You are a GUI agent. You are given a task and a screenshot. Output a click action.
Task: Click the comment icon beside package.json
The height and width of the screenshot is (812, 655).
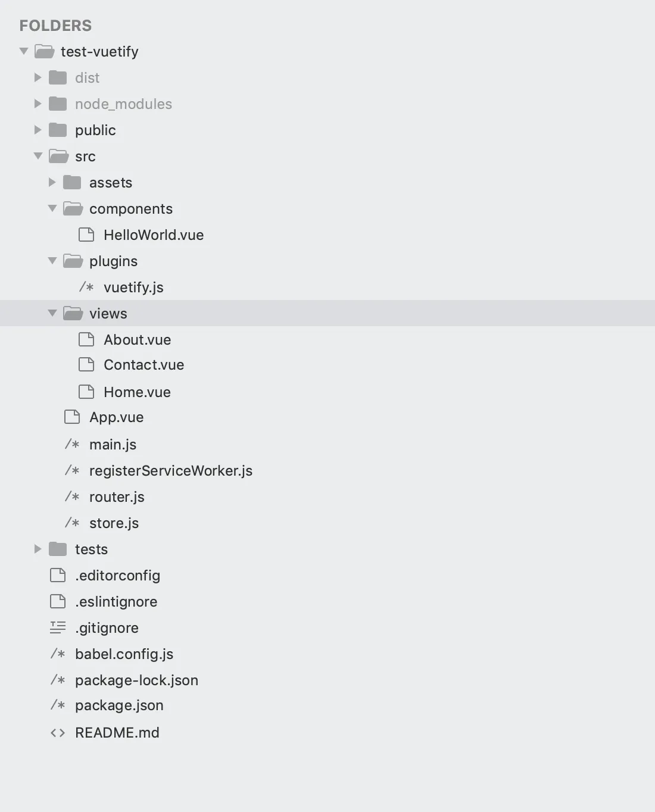tap(58, 705)
